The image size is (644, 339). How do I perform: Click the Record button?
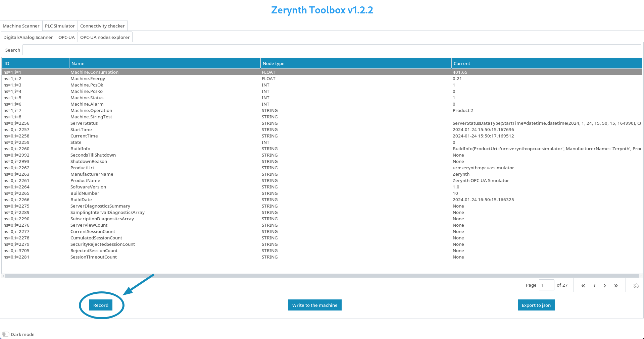[101, 305]
